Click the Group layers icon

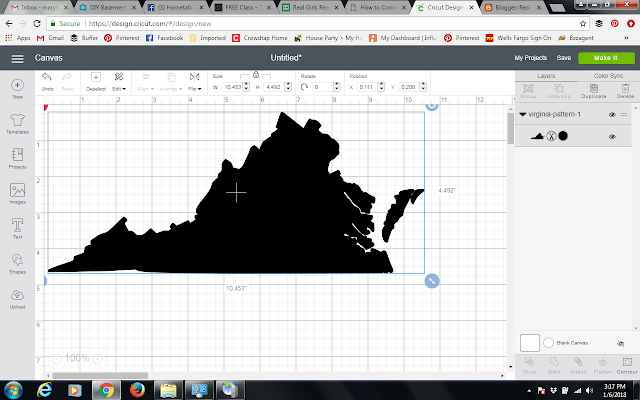point(528,91)
